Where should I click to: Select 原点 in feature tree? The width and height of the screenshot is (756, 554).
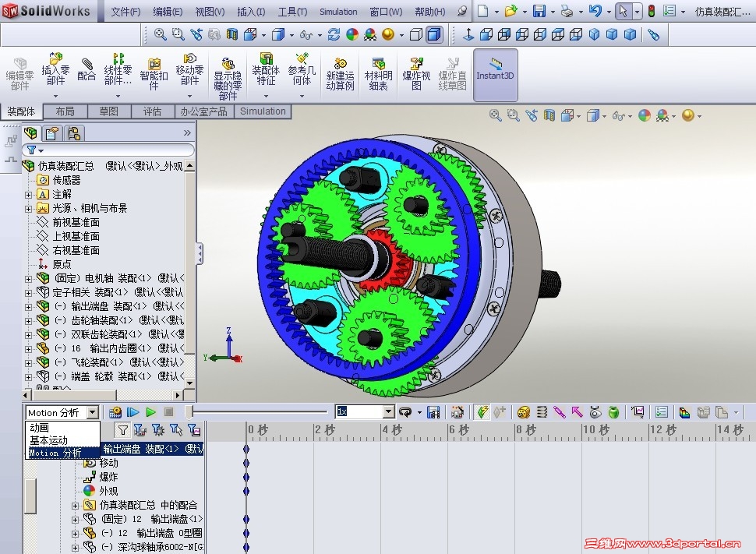tap(62, 264)
